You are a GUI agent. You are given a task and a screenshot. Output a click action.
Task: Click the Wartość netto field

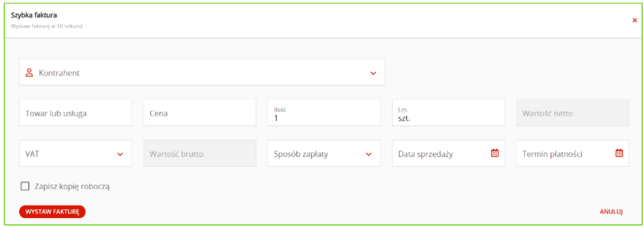572,112
